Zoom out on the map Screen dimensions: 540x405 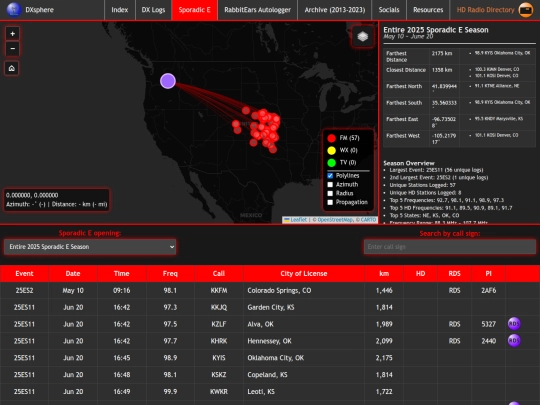pyautogui.click(x=12, y=49)
